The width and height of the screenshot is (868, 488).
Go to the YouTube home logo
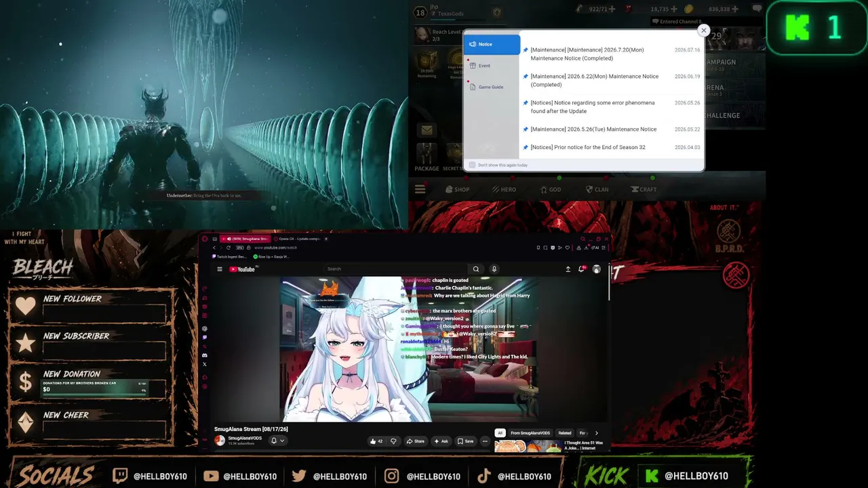click(242, 269)
